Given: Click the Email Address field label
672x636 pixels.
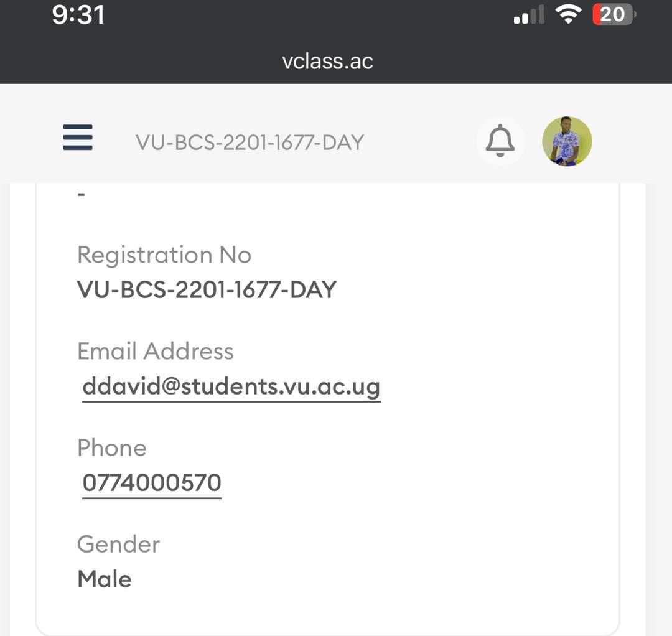Looking at the screenshot, I should coord(156,352).
